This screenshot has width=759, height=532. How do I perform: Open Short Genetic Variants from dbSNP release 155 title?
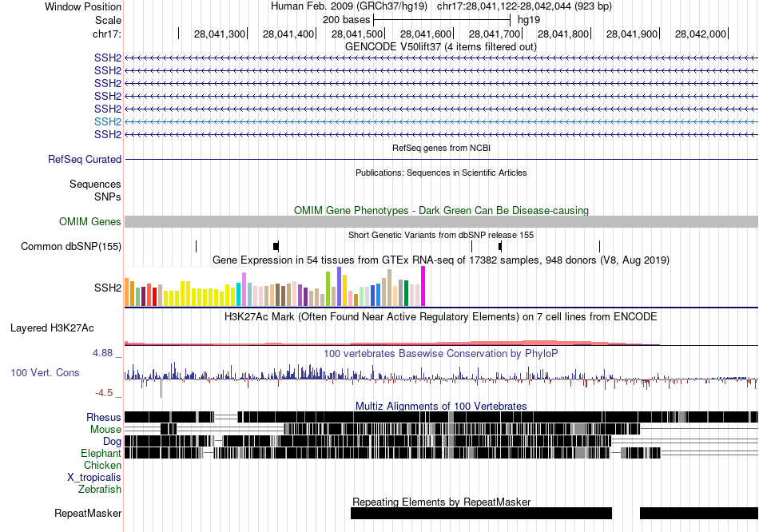pos(441,236)
